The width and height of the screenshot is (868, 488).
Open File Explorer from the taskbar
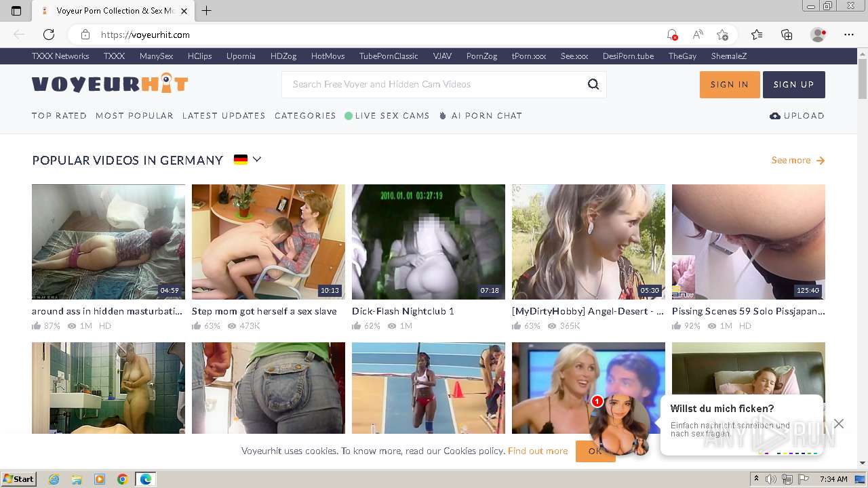[77, 479]
